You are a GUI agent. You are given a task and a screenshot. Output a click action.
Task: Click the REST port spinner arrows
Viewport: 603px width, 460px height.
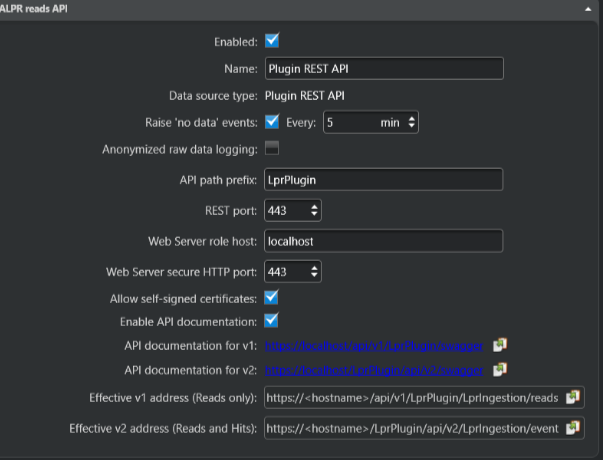click(315, 210)
